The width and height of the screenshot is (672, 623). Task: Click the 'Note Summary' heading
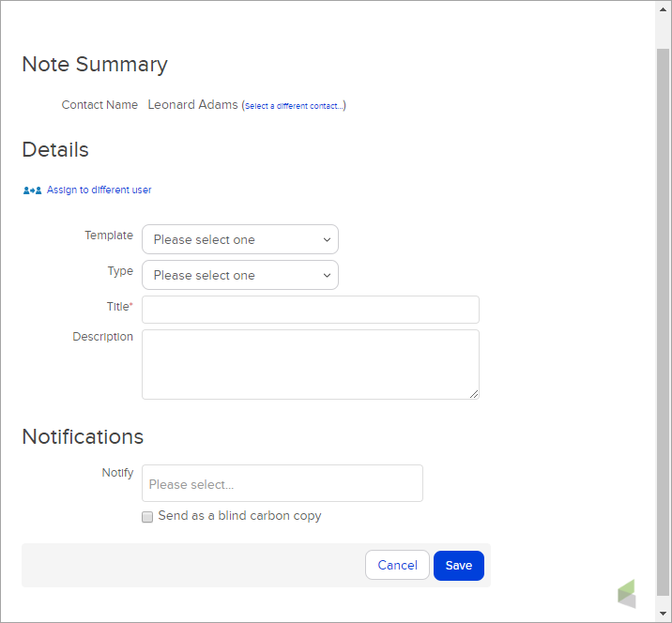coord(95,65)
